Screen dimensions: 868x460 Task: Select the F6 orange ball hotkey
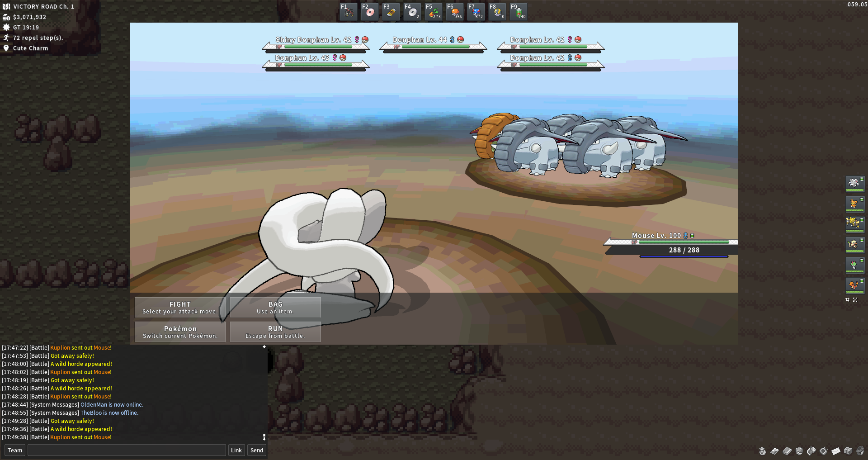455,12
